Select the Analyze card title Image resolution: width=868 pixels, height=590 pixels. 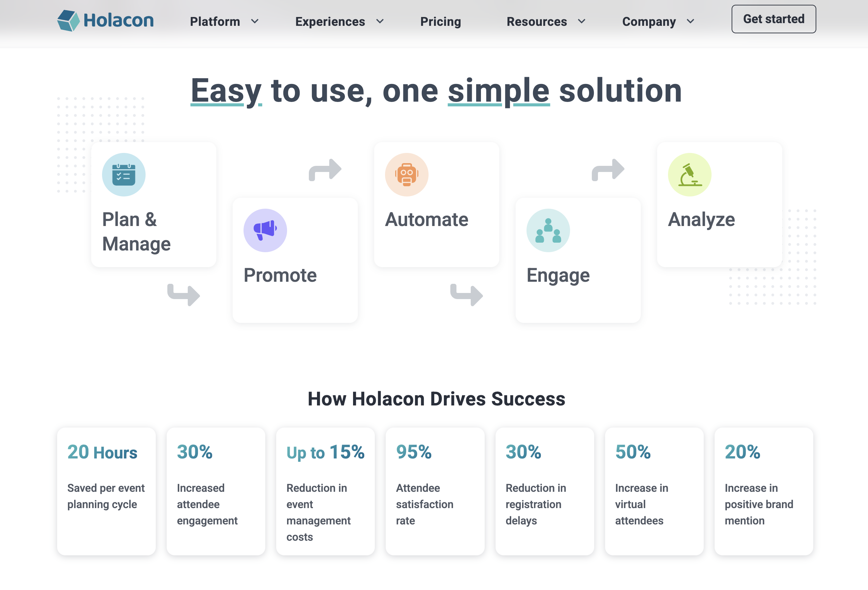tap(701, 220)
